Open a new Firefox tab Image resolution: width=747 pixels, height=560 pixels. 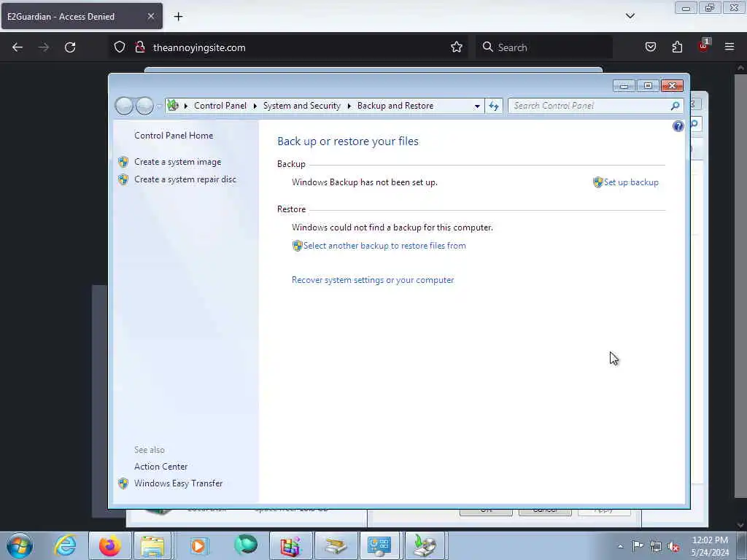coord(178,17)
